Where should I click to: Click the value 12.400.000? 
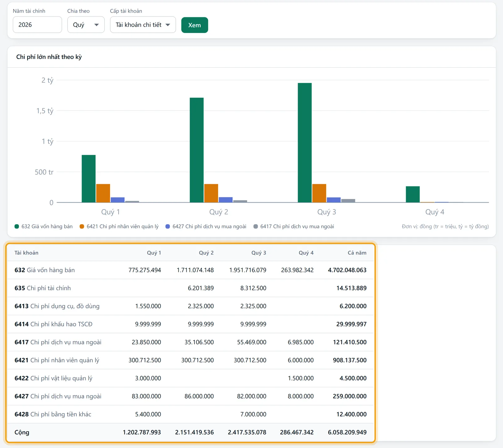(x=351, y=414)
